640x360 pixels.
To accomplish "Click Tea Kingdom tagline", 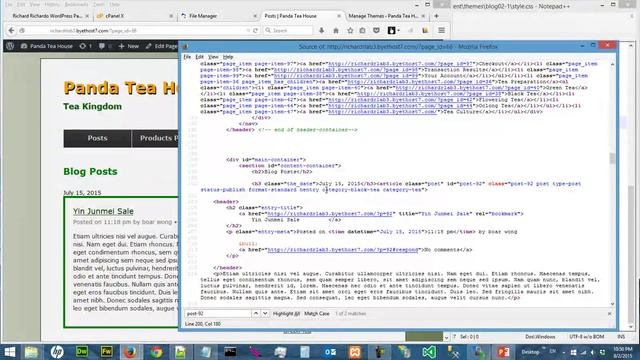I will (92, 107).
